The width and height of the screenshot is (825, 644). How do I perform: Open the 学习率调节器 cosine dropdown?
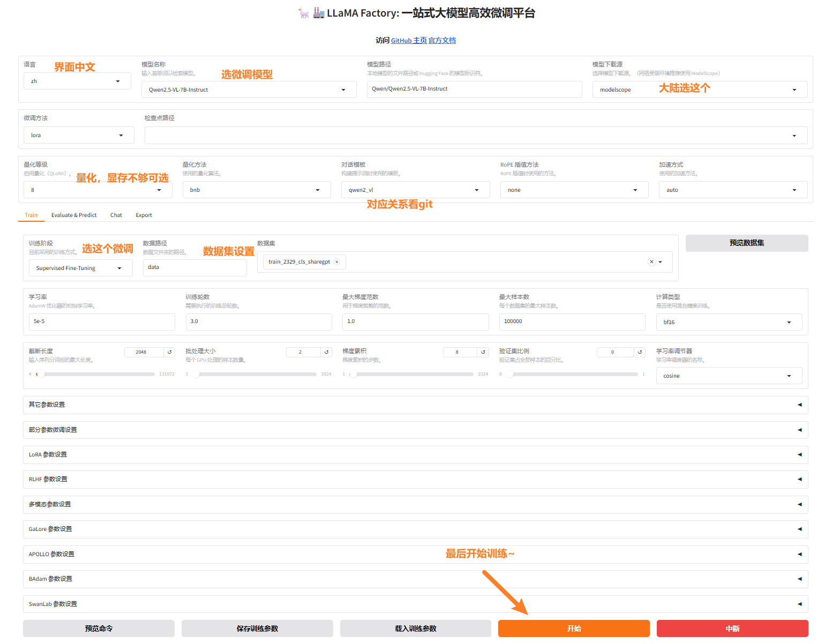(729, 376)
